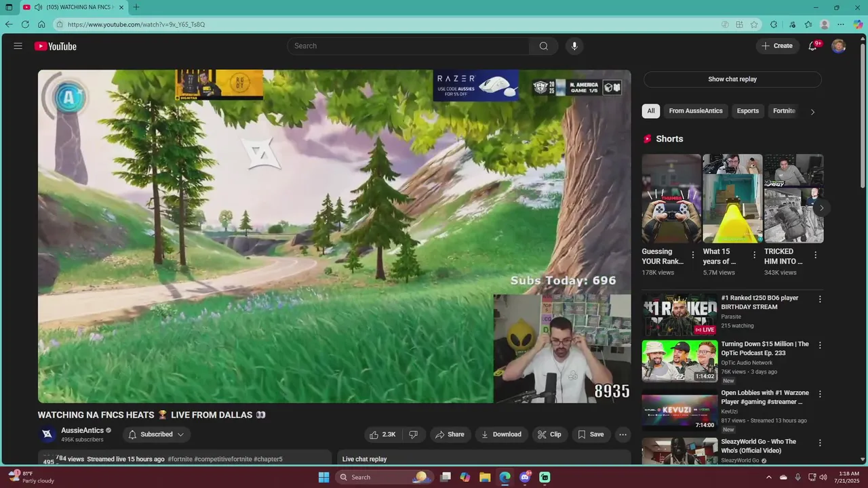Open the What 15 years of short
The image size is (868, 488).
[x=732, y=199]
